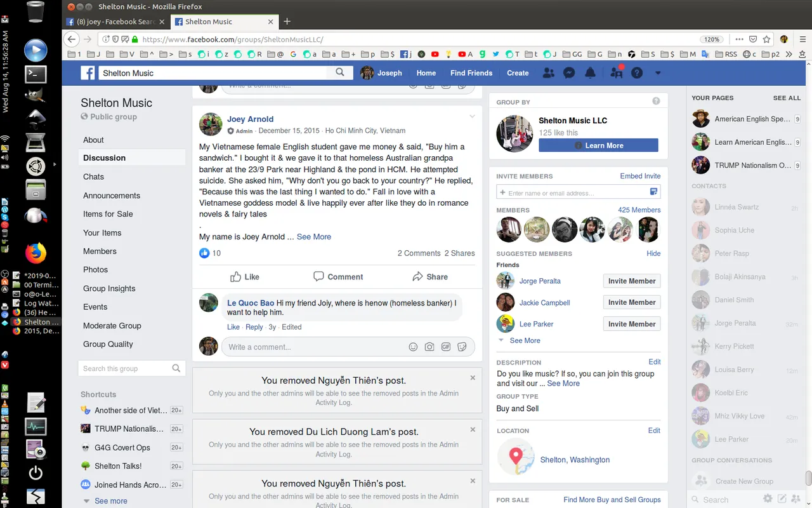Viewport: 812px width, 508px height.
Task: Insert emoji in comment box
Action: 413,347
